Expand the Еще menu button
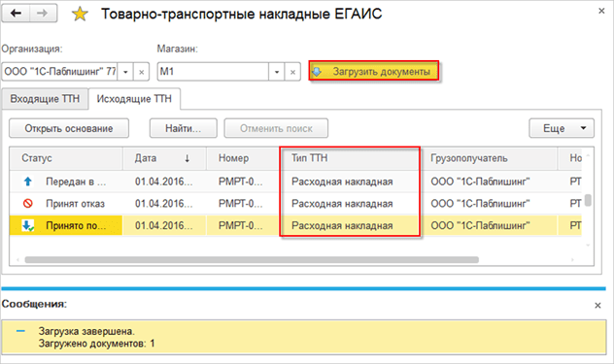 tap(562, 128)
